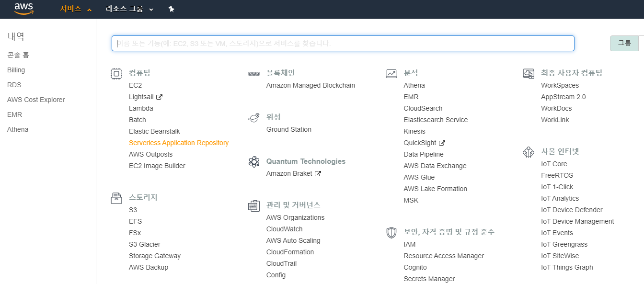Open the FSx service

tap(135, 233)
